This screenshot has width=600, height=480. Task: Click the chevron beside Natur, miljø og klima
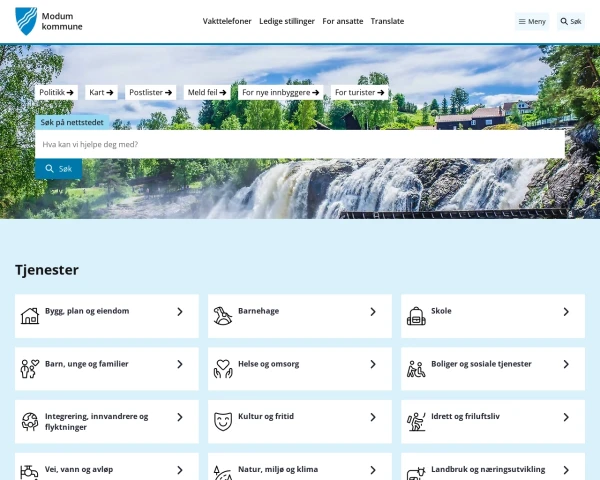click(x=373, y=470)
